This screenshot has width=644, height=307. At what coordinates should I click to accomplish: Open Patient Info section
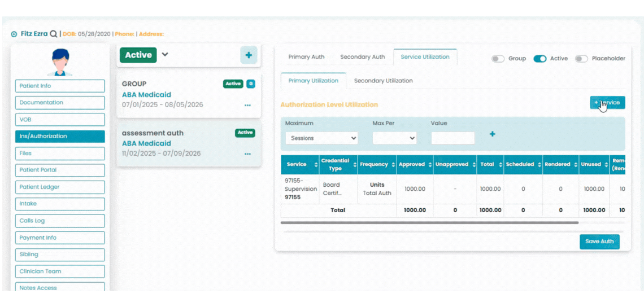pyautogui.click(x=60, y=86)
